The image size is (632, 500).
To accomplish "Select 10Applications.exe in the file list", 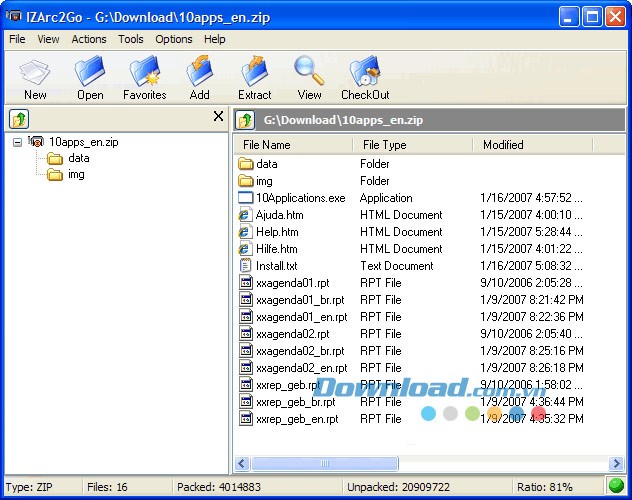I will point(300,198).
